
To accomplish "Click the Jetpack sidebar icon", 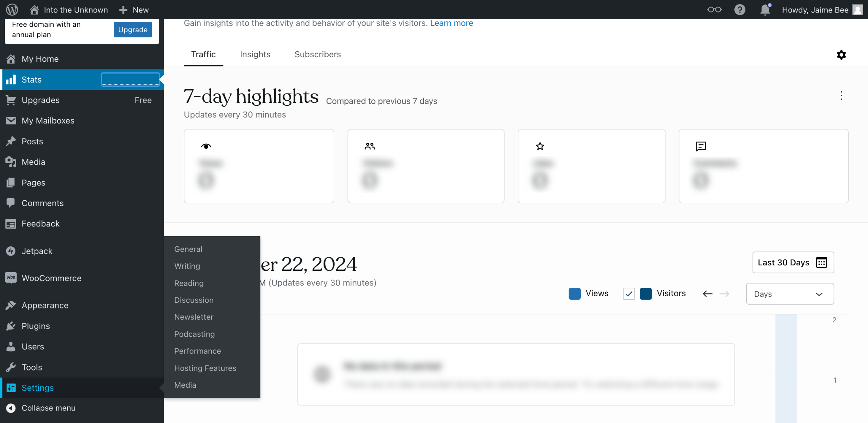I will click(x=11, y=251).
